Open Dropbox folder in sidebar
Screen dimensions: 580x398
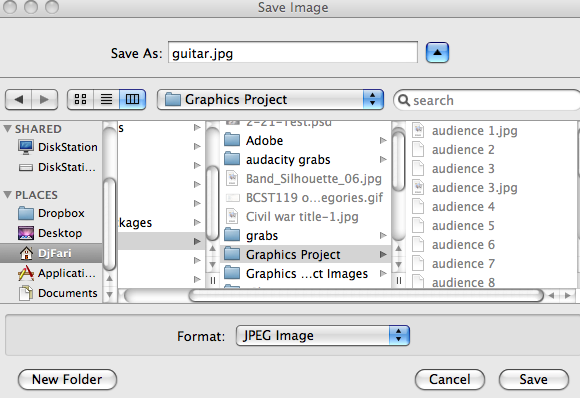(x=51, y=213)
